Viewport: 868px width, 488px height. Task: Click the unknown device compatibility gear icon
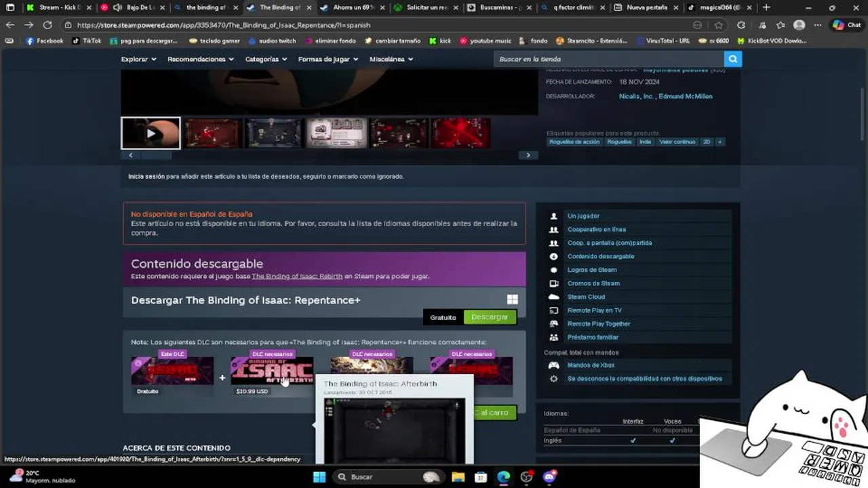point(554,379)
